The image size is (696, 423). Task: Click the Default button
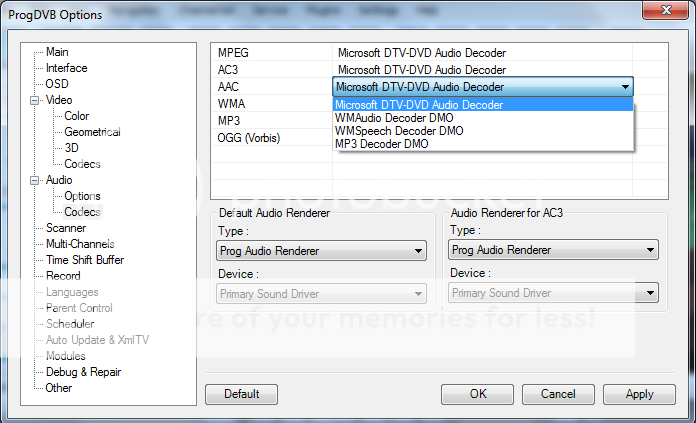[x=242, y=394]
